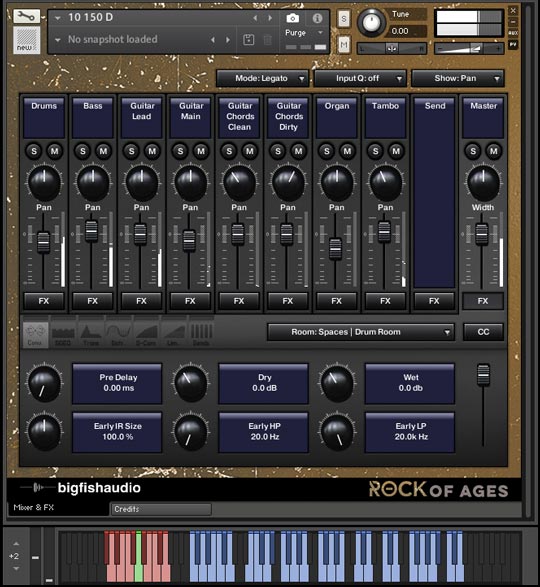Viewport: 540px width, 587px height.
Task: Mute the Drums channel
Action: point(55,151)
